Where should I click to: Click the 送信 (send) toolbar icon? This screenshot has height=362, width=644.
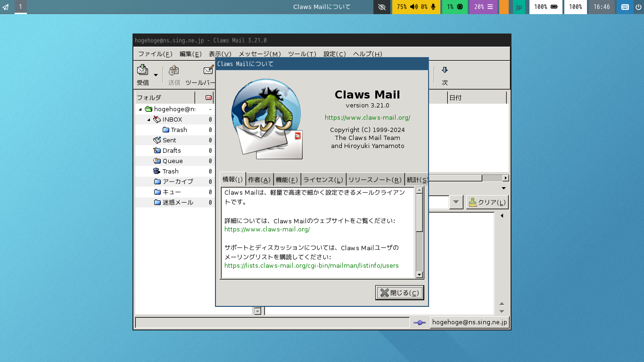[x=174, y=70]
